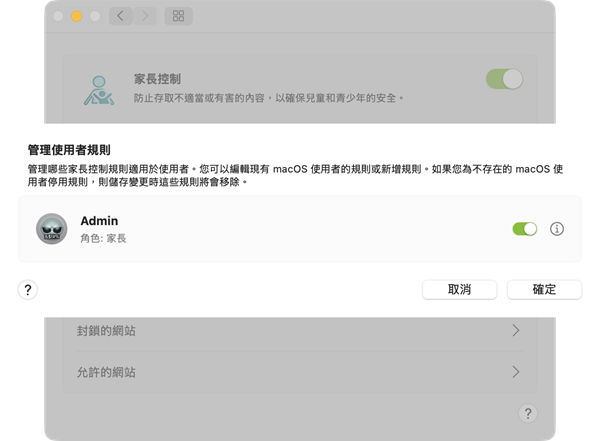Open the 封鎖的網站 list entry
This screenshot has height=441, width=600.
(x=300, y=330)
